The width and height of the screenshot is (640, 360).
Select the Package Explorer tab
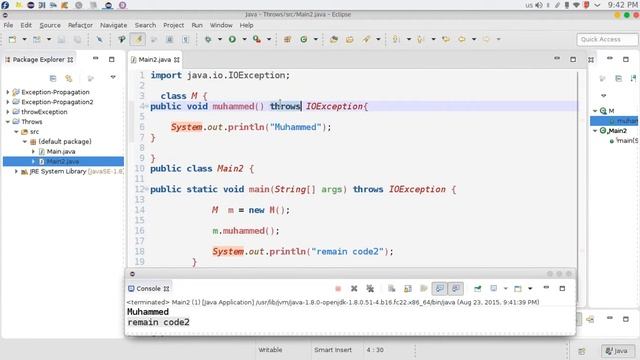pyautogui.click(x=39, y=60)
